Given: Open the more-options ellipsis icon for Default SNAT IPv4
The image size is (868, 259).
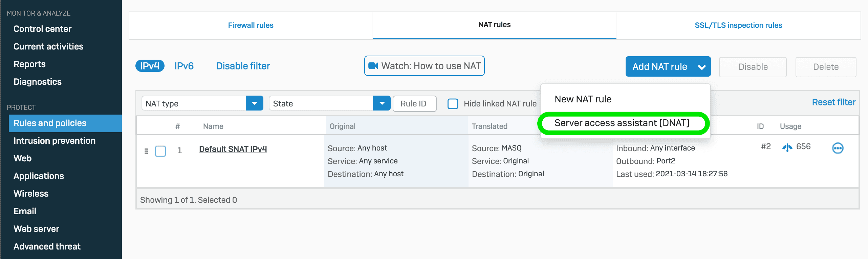Looking at the screenshot, I should 838,148.
